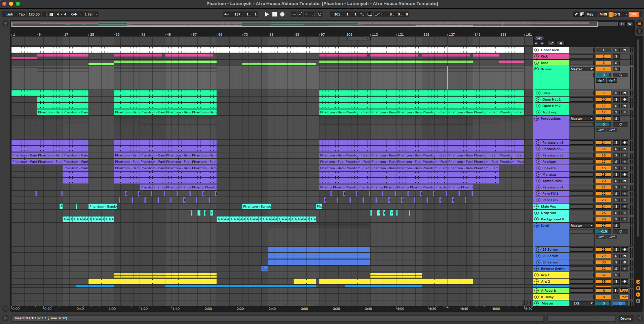
Task: Click the Follow playback arrow icon
Action: coord(226,14)
